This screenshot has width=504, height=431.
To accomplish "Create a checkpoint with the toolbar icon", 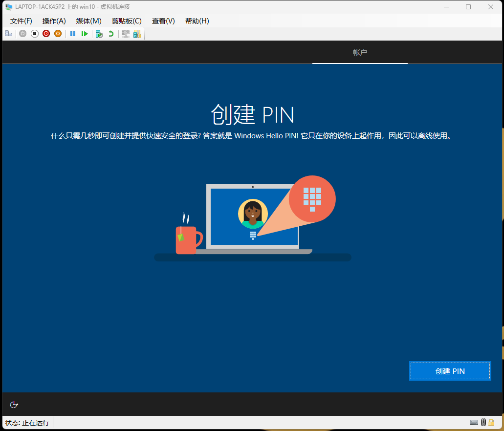I will point(99,33).
